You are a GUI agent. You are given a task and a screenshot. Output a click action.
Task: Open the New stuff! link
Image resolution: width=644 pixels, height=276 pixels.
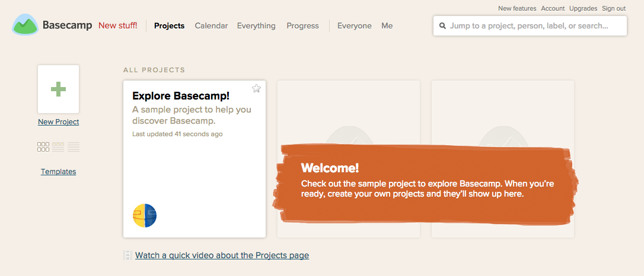(118, 26)
